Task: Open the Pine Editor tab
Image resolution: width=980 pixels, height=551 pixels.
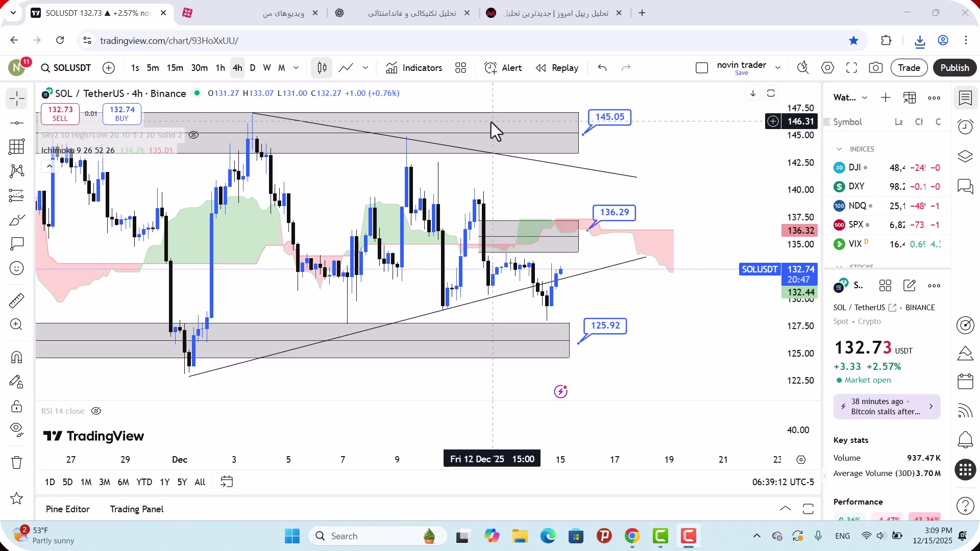Action: click(67, 509)
